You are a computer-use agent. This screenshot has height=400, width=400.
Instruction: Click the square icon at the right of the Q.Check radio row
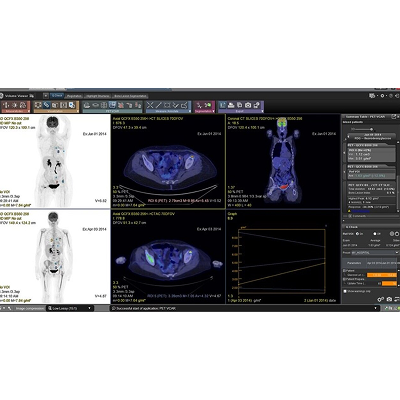397,234
